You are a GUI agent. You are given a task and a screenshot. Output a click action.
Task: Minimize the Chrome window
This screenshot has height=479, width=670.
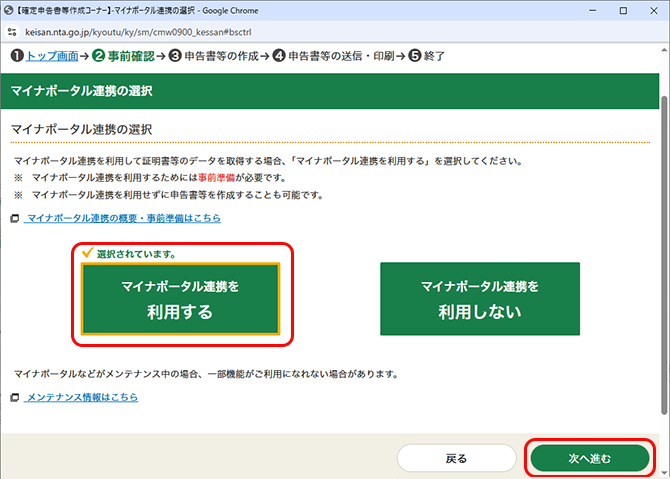pos(593,11)
